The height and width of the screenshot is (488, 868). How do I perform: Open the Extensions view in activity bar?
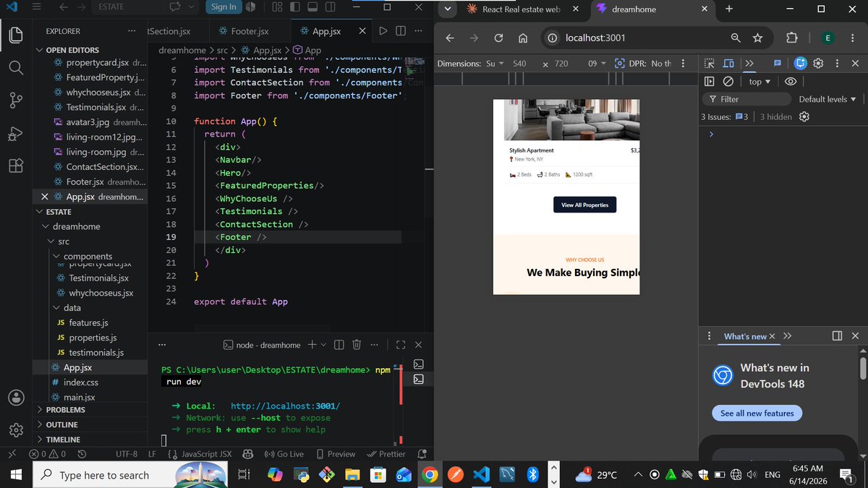pos(16,166)
